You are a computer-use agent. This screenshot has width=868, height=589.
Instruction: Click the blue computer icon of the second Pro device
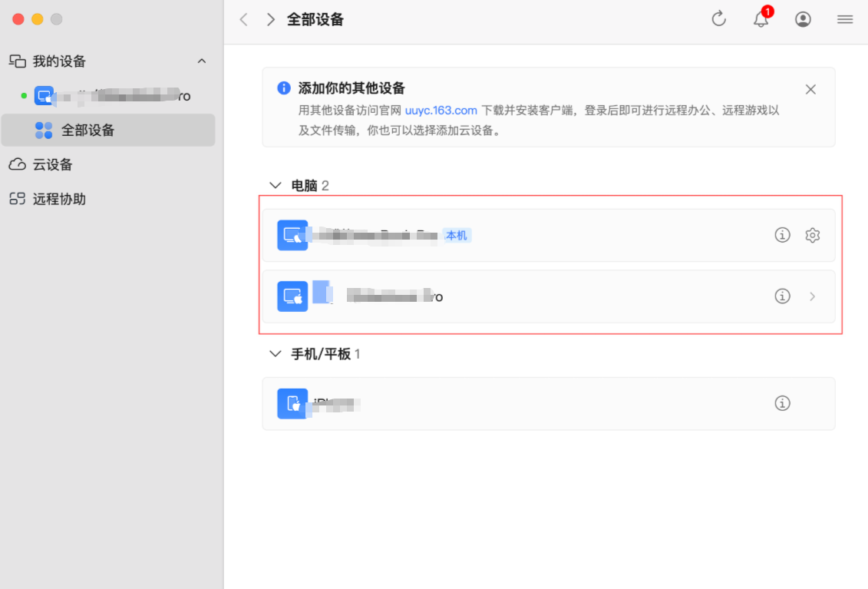tap(292, 296)
